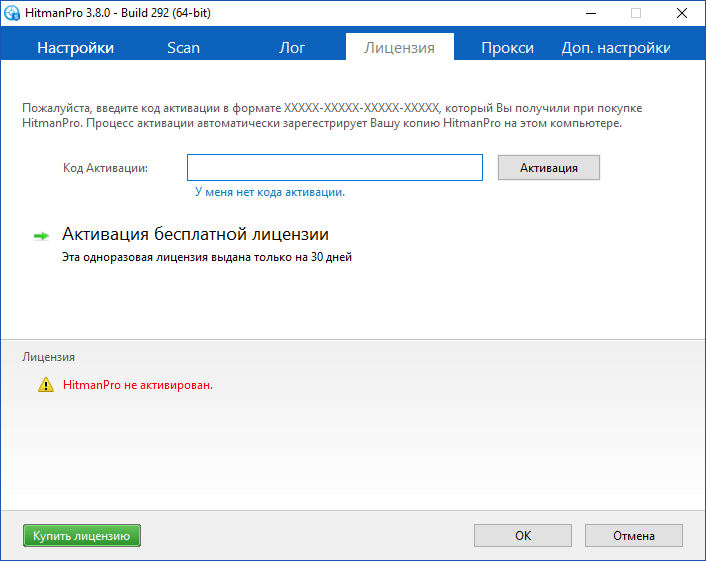Open the Лог tab
This screenshot has width=706, height=561.
(291, 47)
